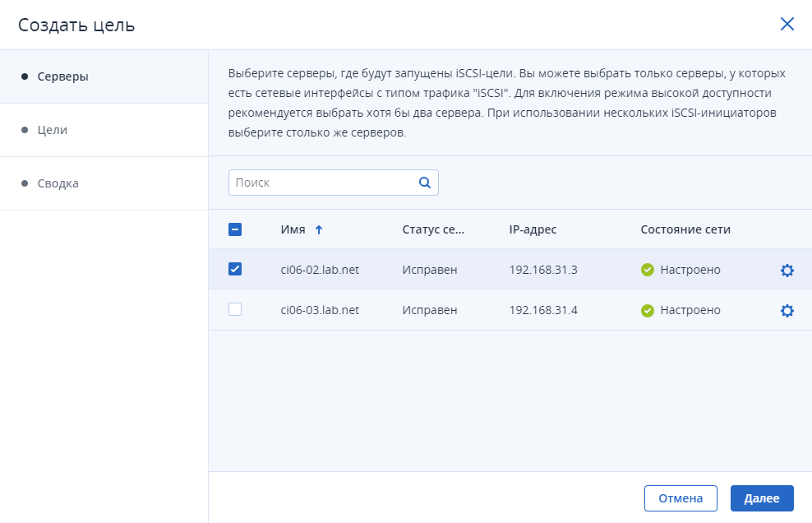Image resolution: width=812 pixels, height=523 pixels.
Task: Close the Создать цель dialog
Action: (787, 24)
